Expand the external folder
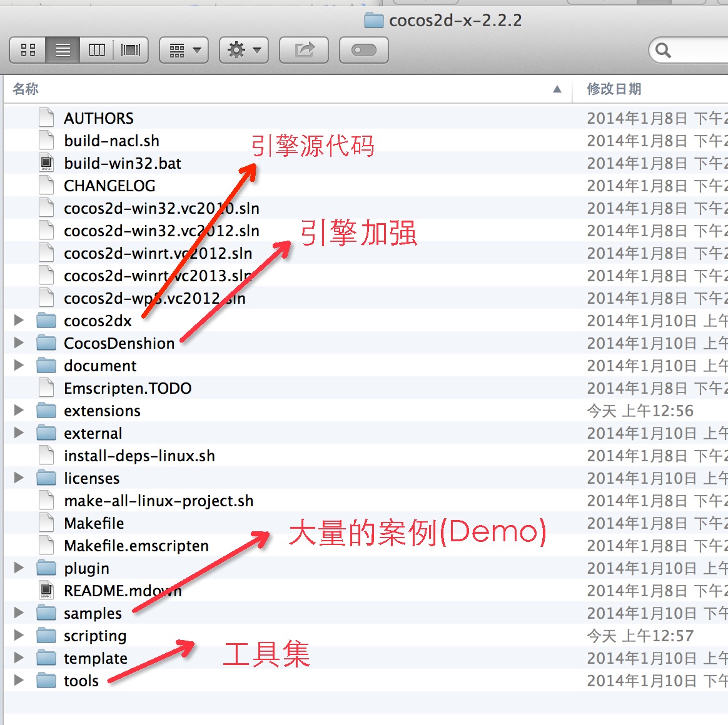This screenshot has width=728, height=725. (19, 432)
